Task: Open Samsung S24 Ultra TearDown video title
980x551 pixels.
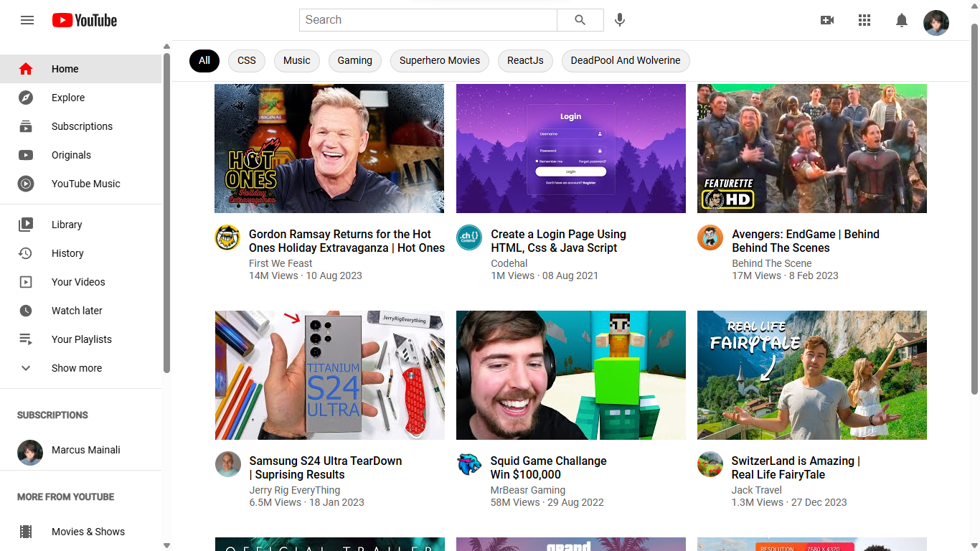Action: [x=325, y=467]
